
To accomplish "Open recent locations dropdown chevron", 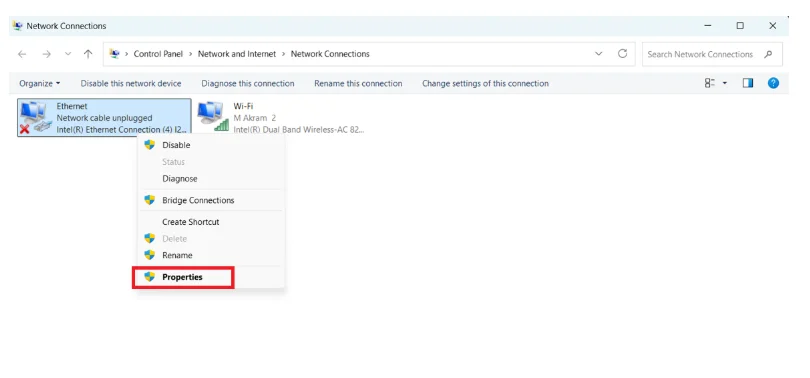I will click(68, 54).
